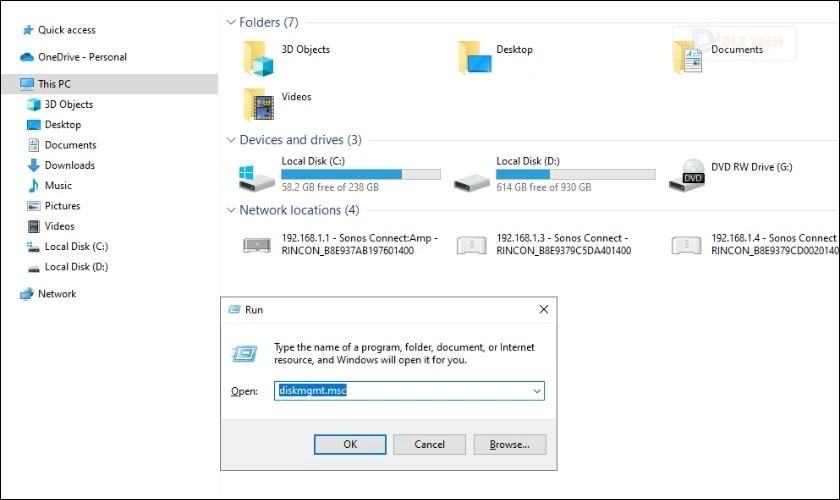840x500 pixels.
Task: Open the 3D Objects folder icon
Action: 259,58
